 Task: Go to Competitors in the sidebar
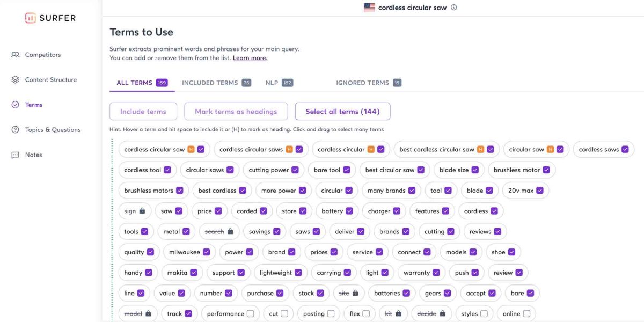[43, 55]
